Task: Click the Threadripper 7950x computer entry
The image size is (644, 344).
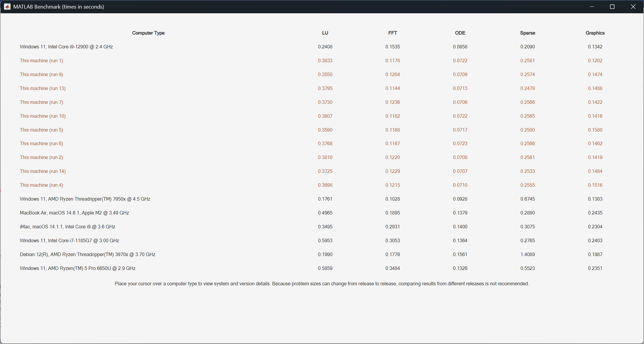Action: 85,199
